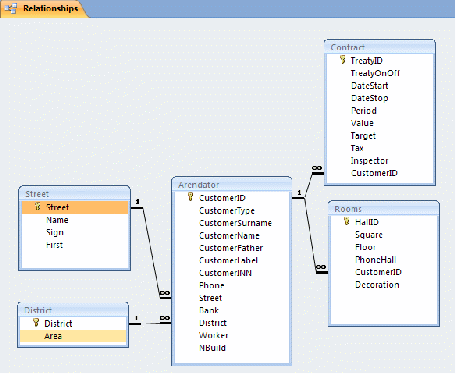456x374 pixels.
Task: Select CustomerFather field in Arendator
Action: 231,248
